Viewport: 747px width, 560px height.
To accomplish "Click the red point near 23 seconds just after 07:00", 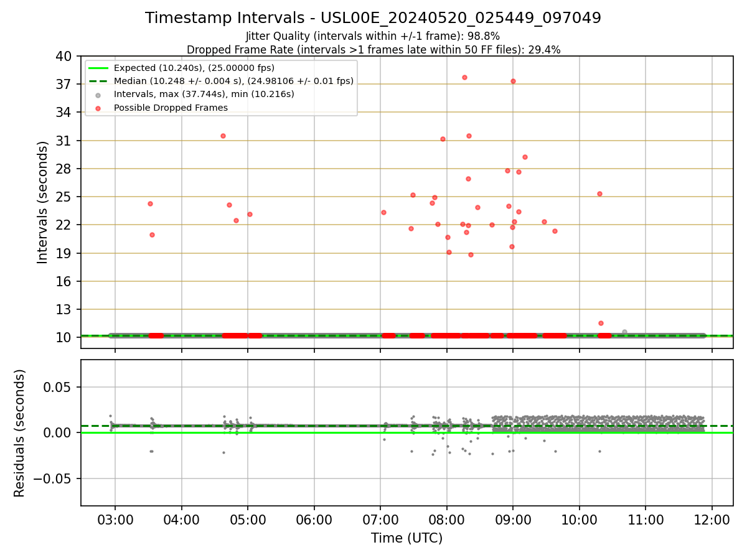I will point(383,212).
